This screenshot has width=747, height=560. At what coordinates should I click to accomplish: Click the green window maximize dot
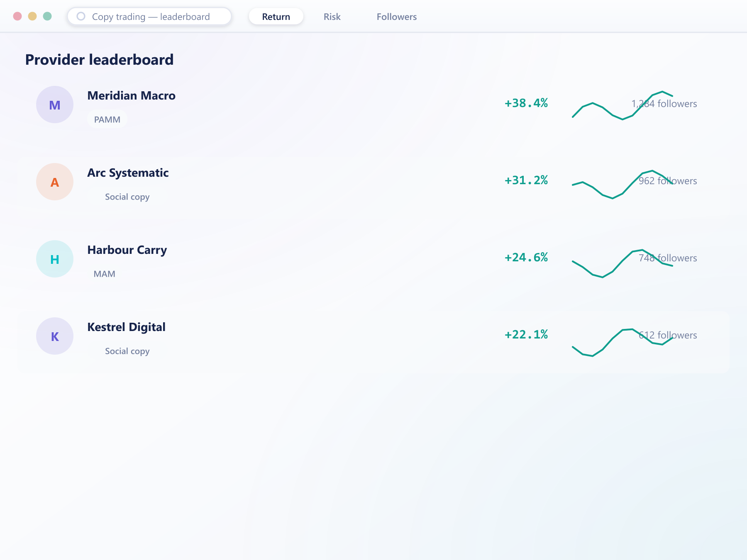click(x=47, y=16)
